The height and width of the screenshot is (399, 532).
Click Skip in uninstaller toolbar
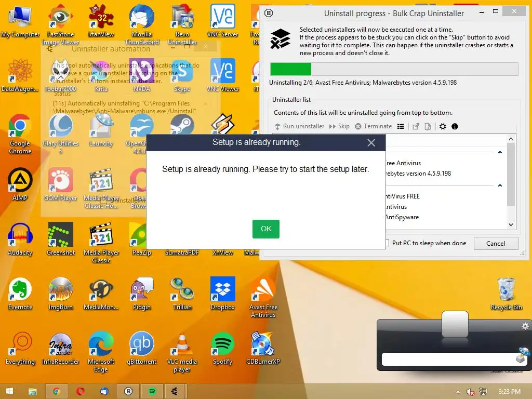pos(339,126)
